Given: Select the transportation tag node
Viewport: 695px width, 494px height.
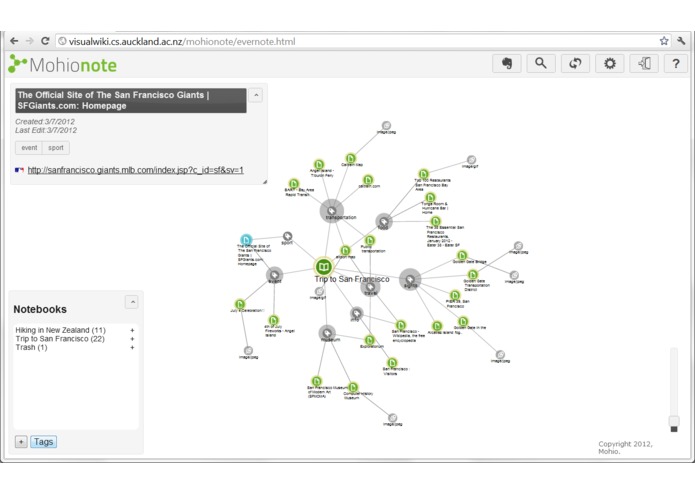Looking at the screenshot, I should pos(332,211).
